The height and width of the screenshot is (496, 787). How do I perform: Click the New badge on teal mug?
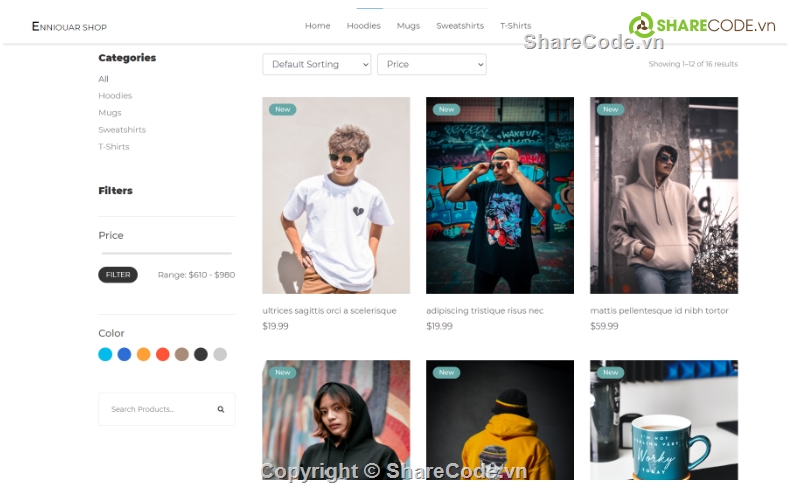pos(610,373)
